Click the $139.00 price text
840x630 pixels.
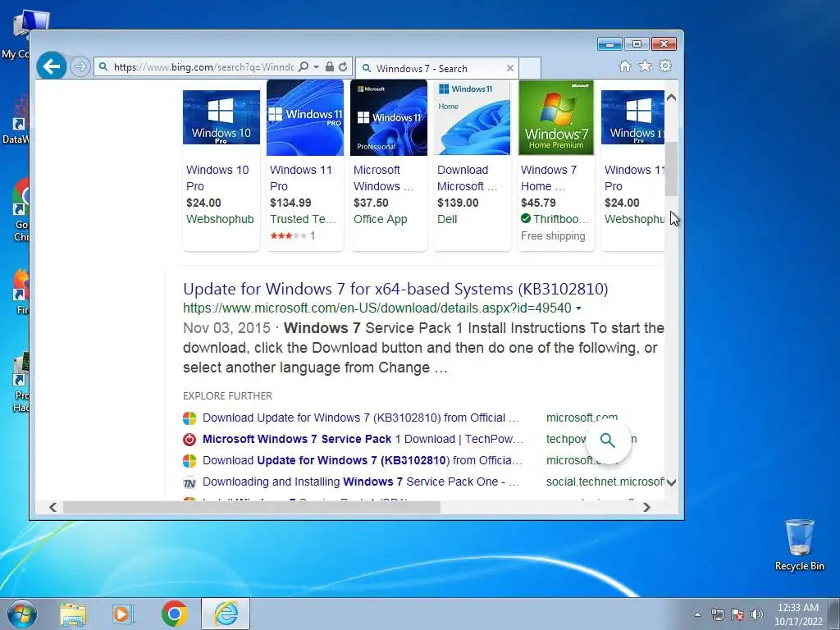[458, 203]
